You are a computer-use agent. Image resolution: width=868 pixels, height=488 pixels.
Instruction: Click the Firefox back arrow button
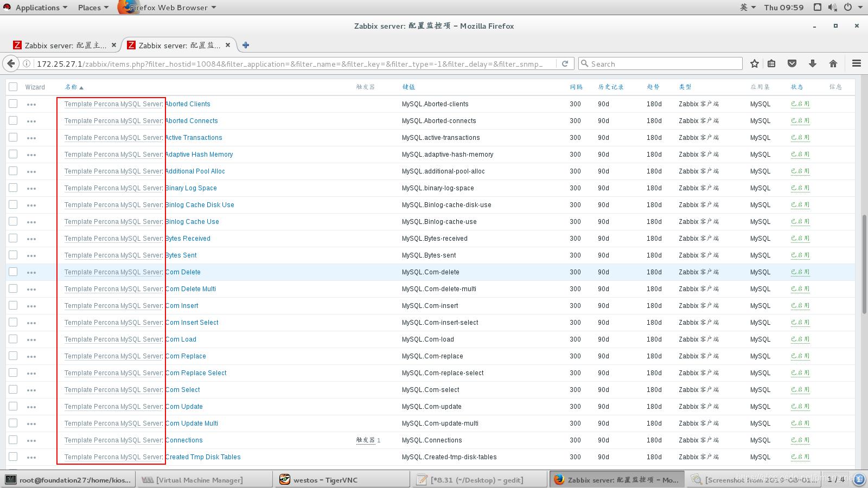(11, 63)
